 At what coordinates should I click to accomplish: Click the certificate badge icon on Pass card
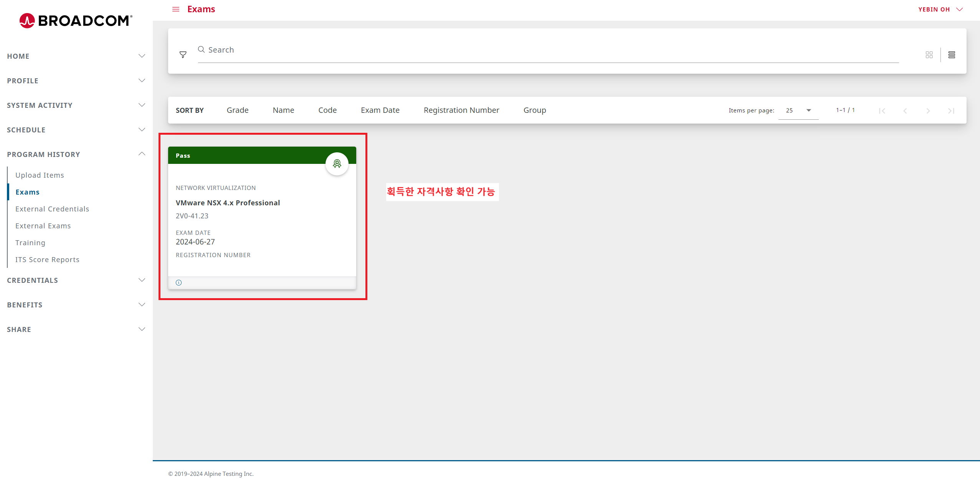337,164
